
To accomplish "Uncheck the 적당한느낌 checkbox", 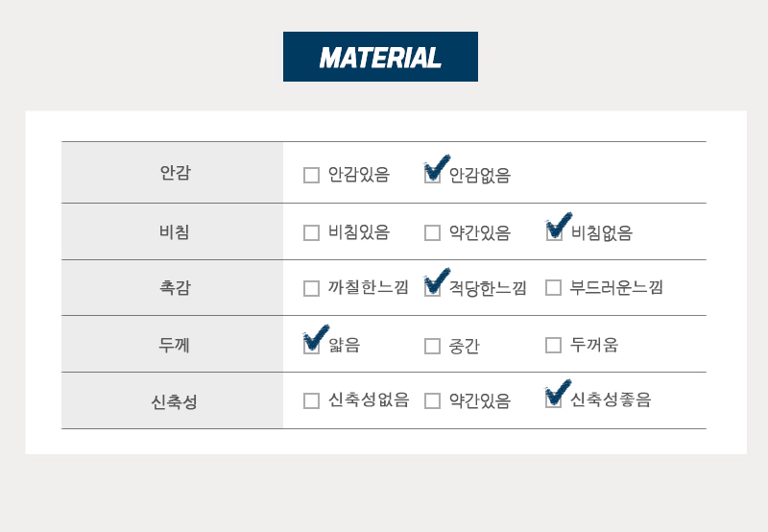I will (433, 288).
